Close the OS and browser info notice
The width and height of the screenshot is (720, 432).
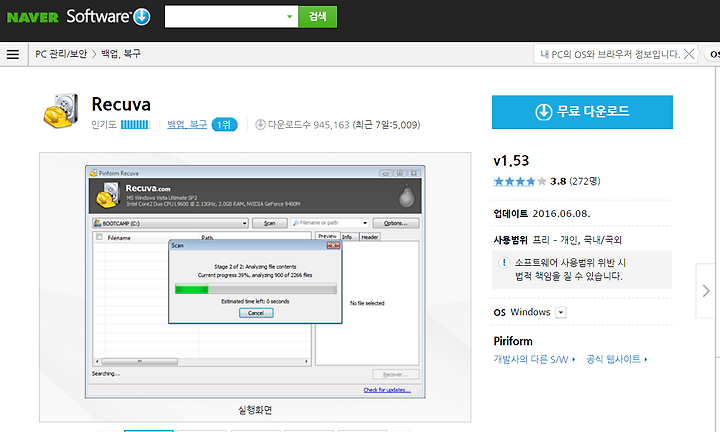coord(689,54)
